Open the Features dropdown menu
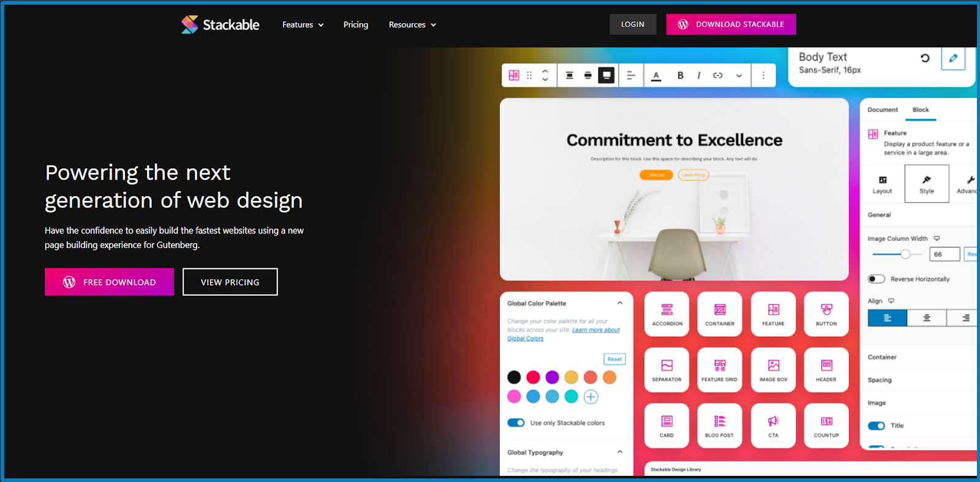This screenshot has height=482, width=980. (x=303, y=24)
